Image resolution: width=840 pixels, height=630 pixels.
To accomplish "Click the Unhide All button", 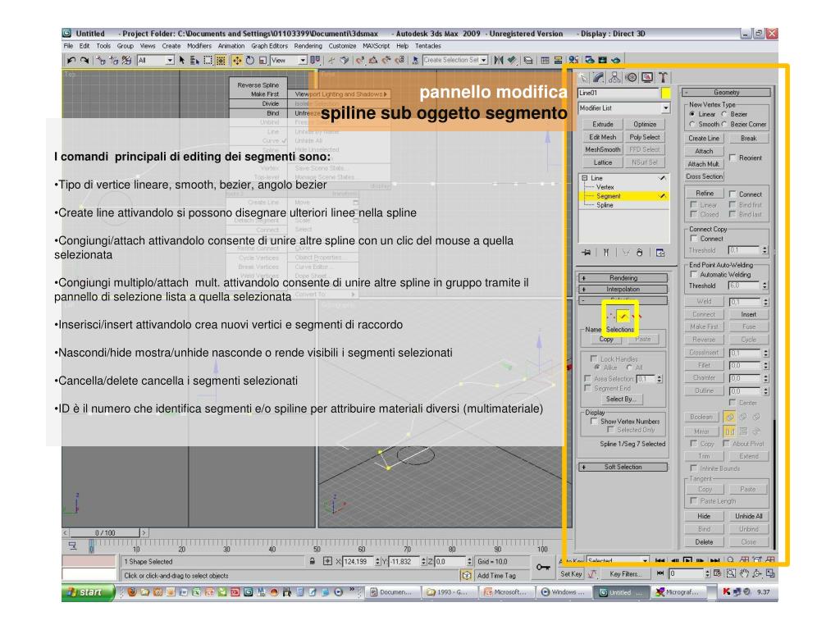I will coord(748,517).
